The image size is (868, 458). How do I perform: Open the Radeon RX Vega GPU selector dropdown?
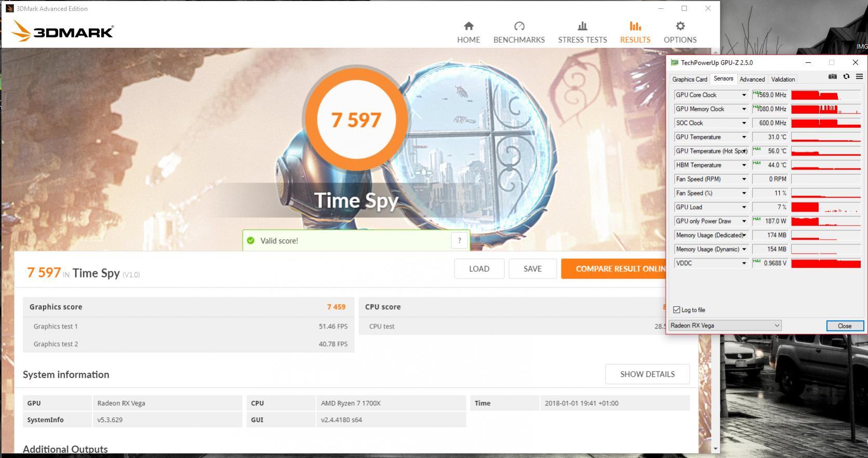click(725, 325)
